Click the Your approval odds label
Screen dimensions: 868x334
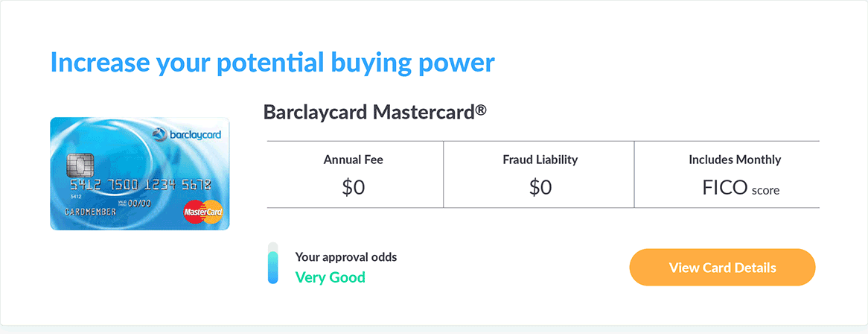point(346,257)
